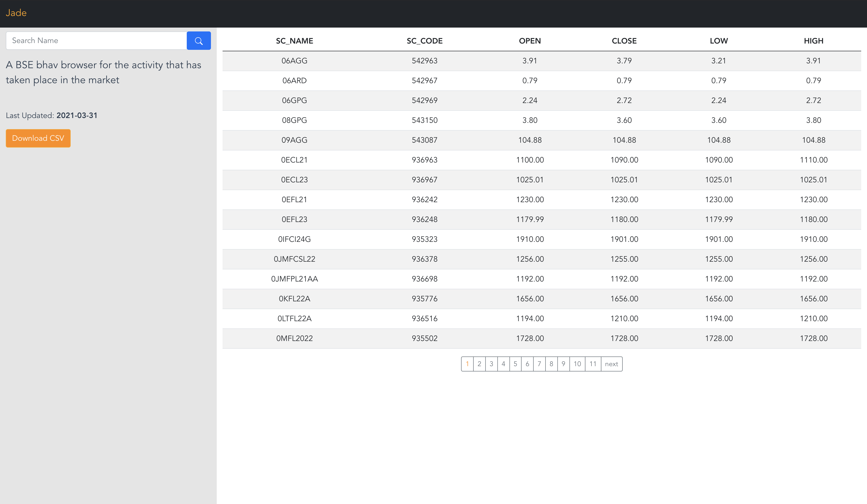Click the SC_NAME column header

(x=294, y=41)
